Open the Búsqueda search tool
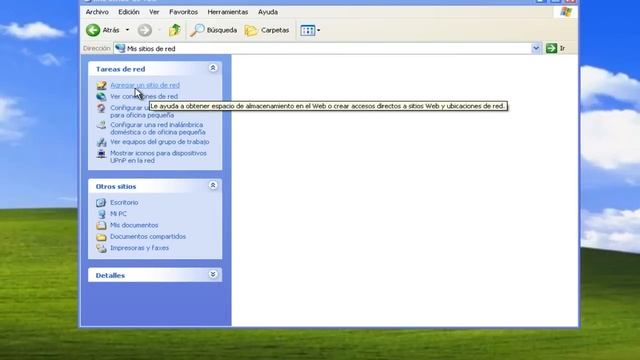Viewport: 640px width, 360px height. point(213,30)
